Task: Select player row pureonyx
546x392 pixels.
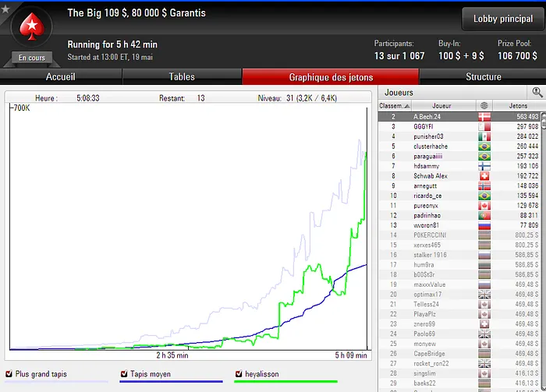Action: click(x=459, y=206)
